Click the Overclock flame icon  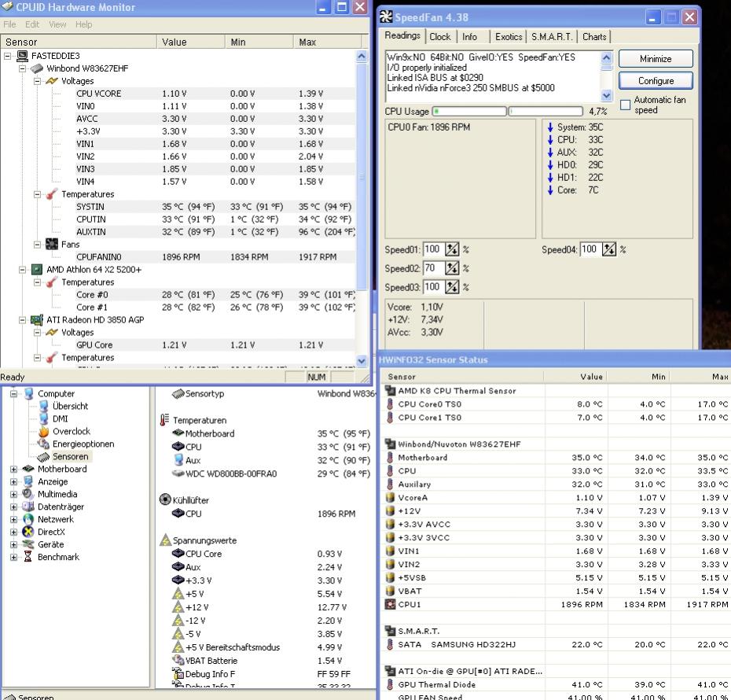click(x=43, y=431)
